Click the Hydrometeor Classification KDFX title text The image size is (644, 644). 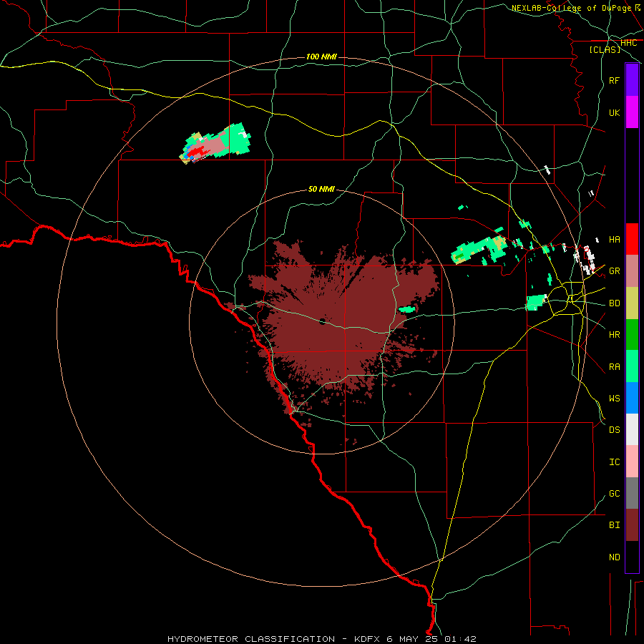coord(321,639)
